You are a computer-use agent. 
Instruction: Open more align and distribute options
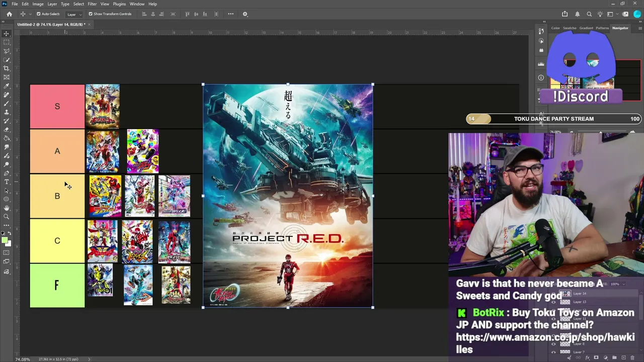click(230, 14)
